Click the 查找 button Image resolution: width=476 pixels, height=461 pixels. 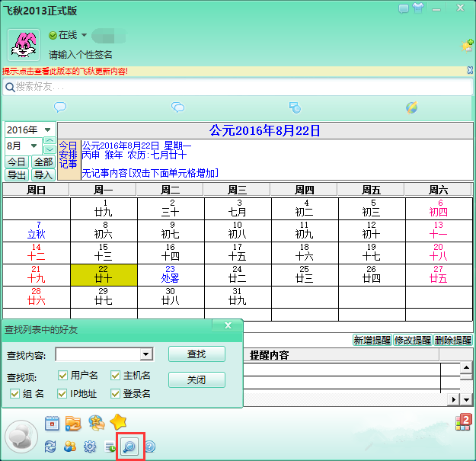196,354
